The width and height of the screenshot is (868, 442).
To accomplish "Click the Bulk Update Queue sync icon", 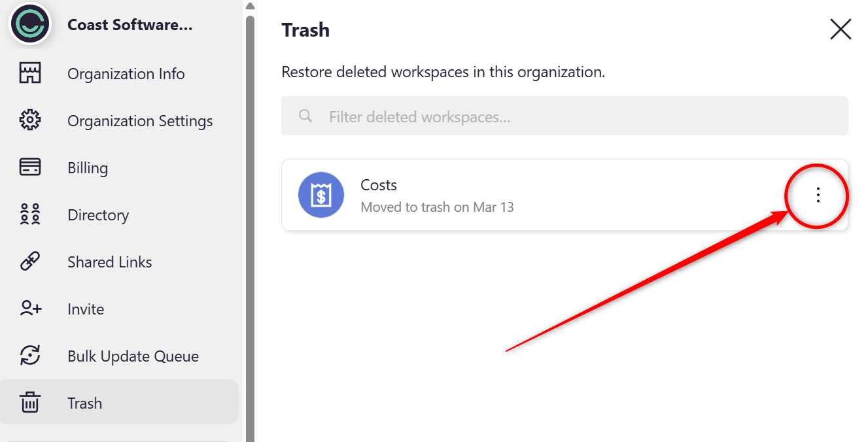I will coord(30,356).
